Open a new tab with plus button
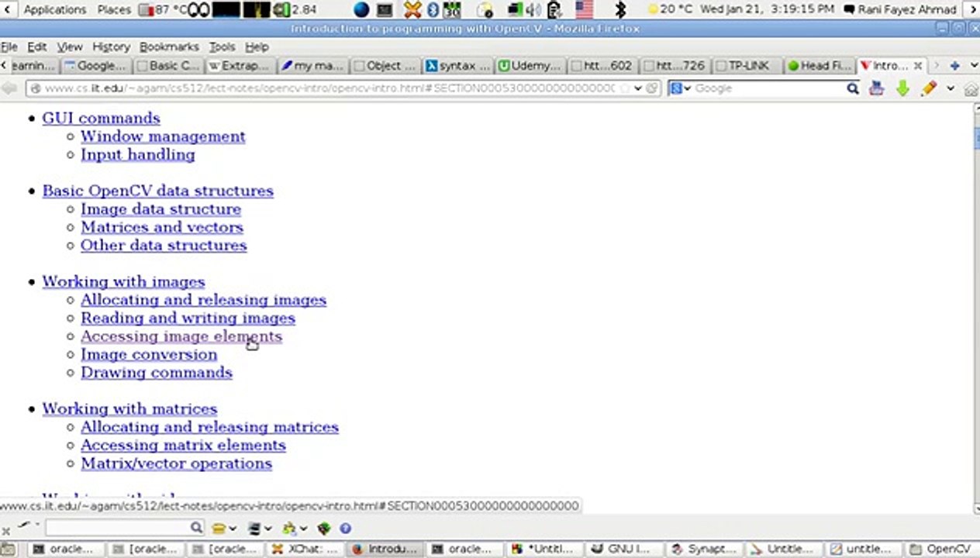The height and width of the screenshot is (558, 980). click(x=955, y=66)
